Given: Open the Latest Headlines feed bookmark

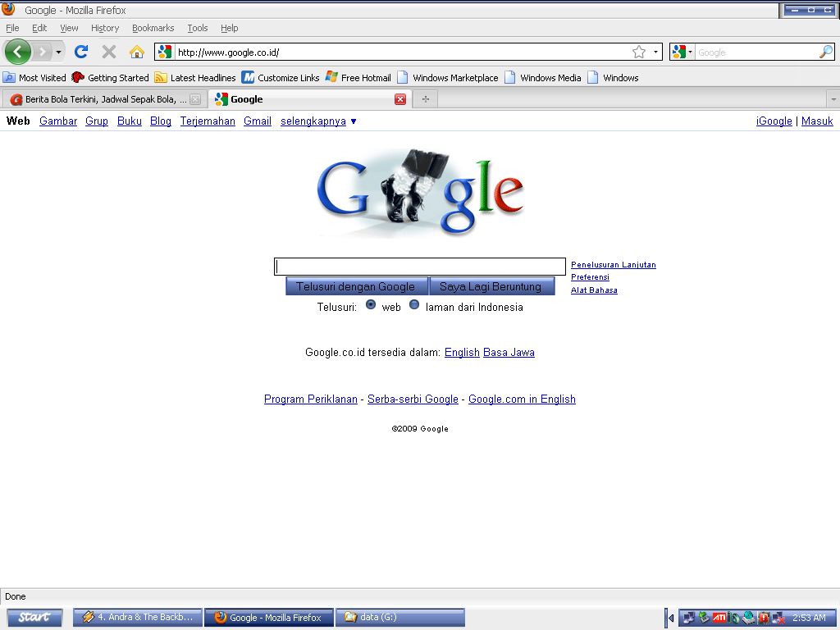Looking at the screenshot, I should [195, 78].
